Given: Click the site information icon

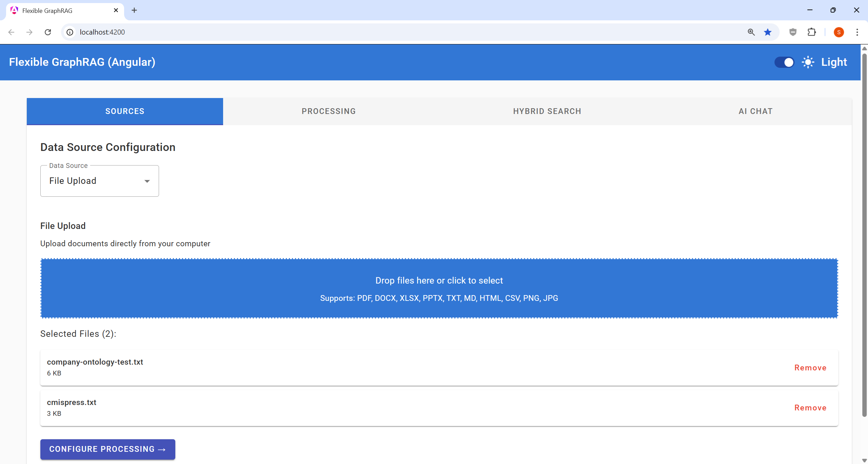Looking at the screenshot, I should point(70,32).
